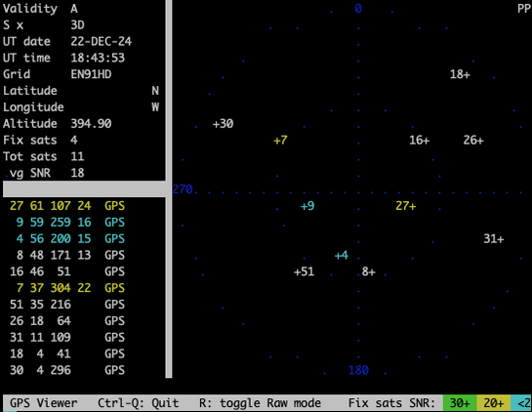Select satellite row 7 37 304 22
This screenshot has height=412, width=532.
coord(70,288)
